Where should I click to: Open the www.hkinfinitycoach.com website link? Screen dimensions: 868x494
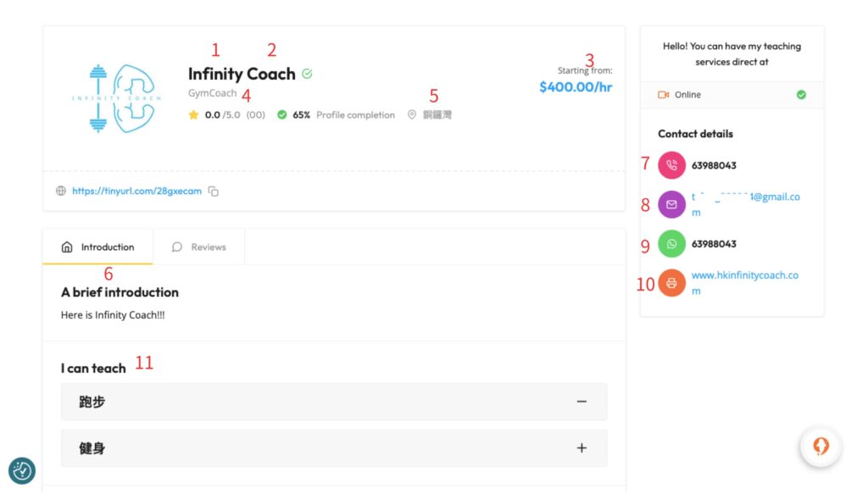pos(744,275)
